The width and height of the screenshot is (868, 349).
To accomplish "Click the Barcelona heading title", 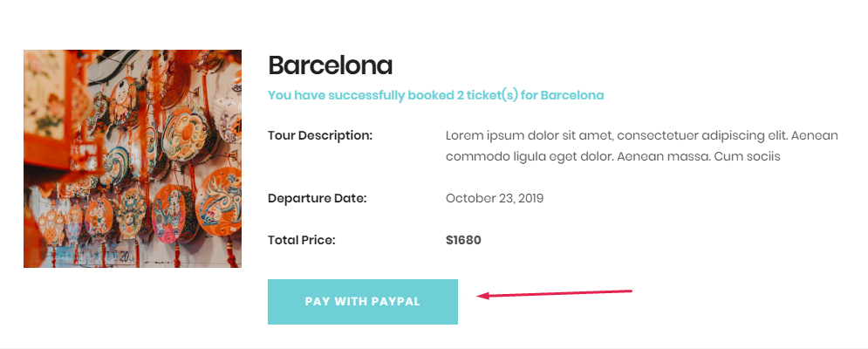I will click(x=330, y=65).
